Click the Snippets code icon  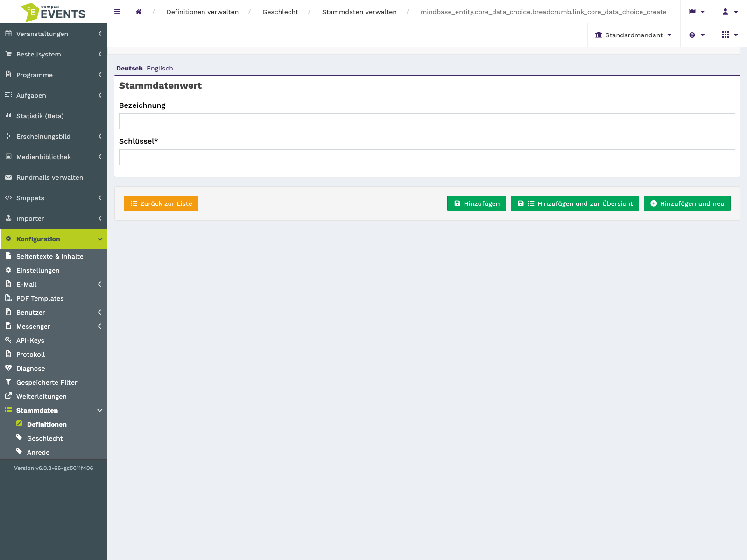pos(8,198)
